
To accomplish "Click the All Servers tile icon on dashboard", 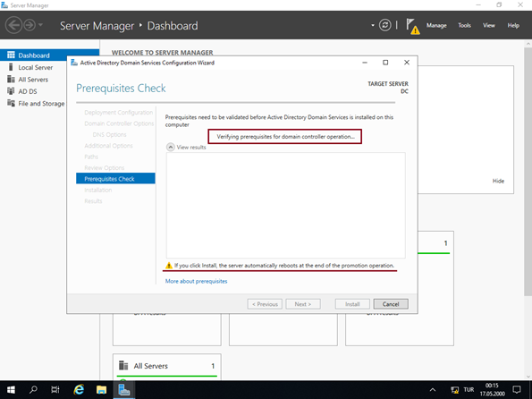I will (123, 366).
